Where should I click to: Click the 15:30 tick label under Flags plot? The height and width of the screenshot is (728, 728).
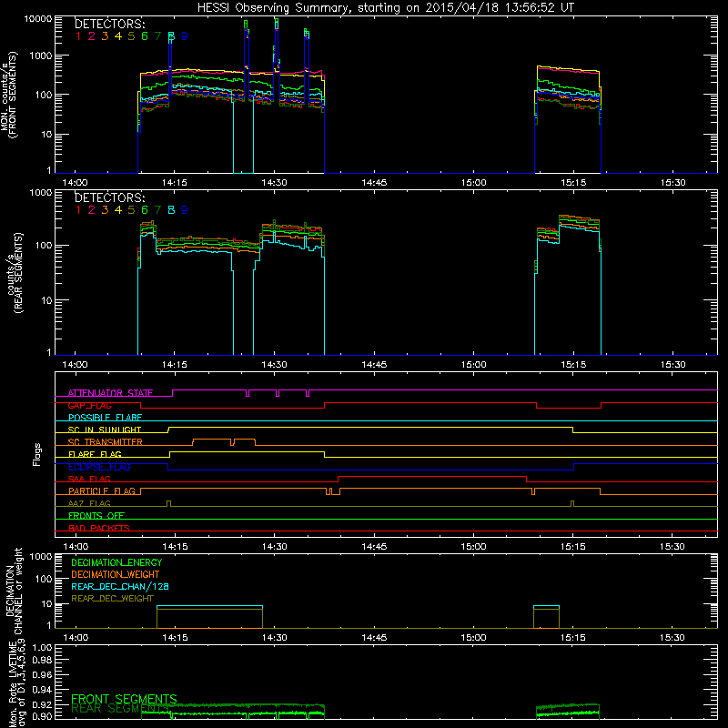pyautogui.click(x=672, y=547)
